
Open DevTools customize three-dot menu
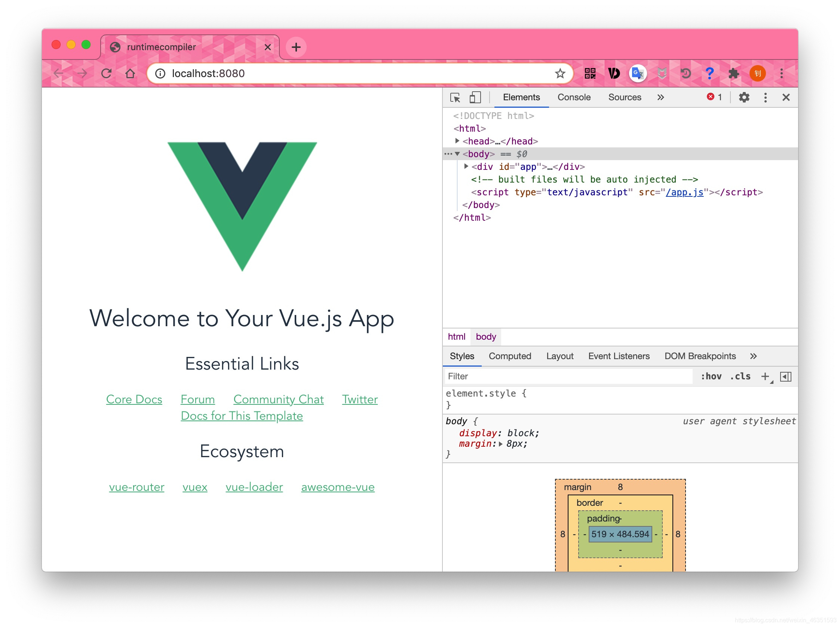click(x=765, y=98)
